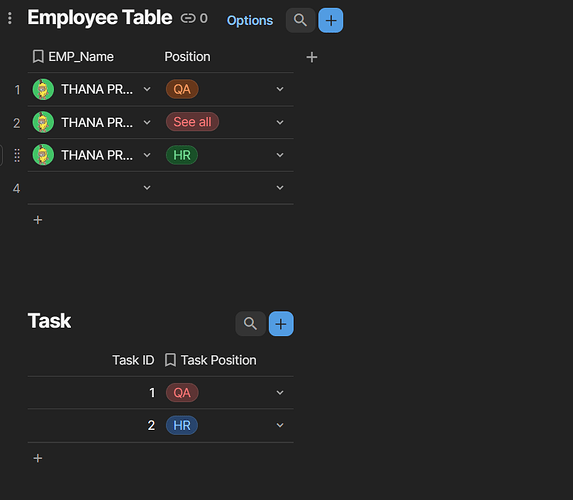Open search in the Task table
Viewport: 573px width, 500px height.
tap(250, 323)
